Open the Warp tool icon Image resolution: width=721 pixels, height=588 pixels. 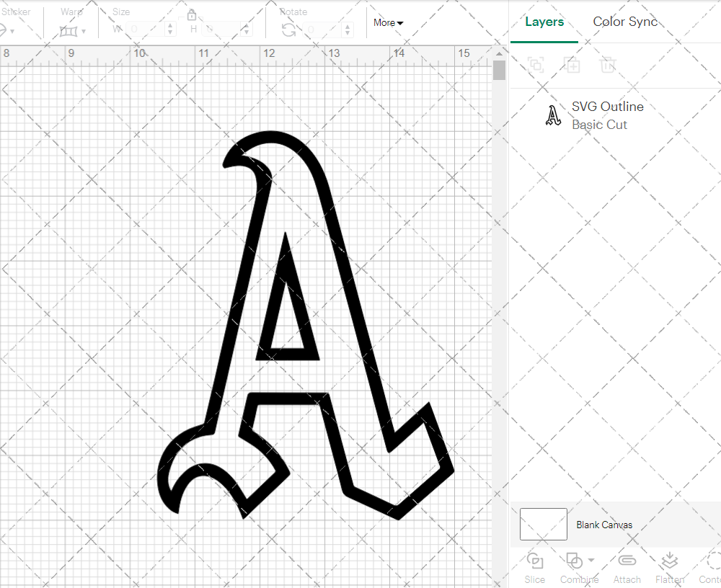point(68,31)
